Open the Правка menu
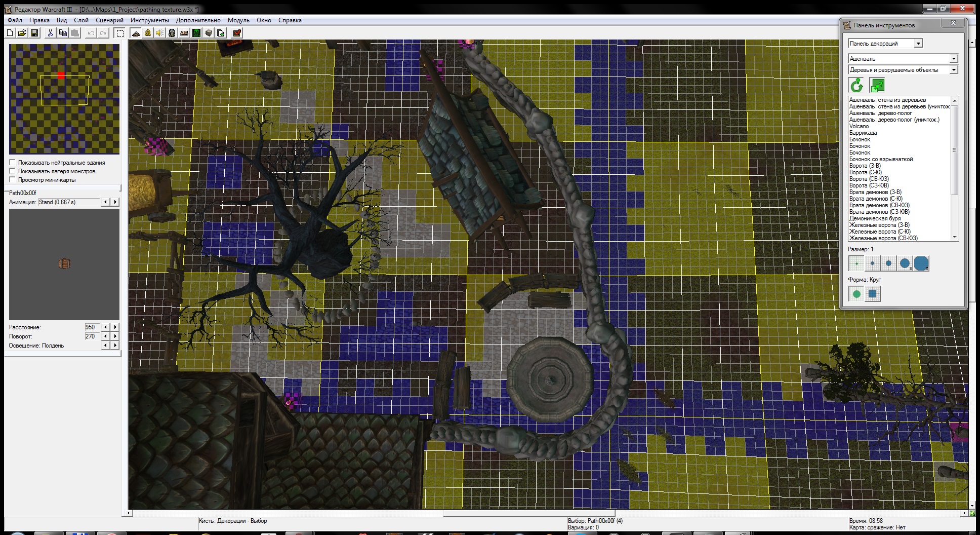 click(x=39, y=20)
